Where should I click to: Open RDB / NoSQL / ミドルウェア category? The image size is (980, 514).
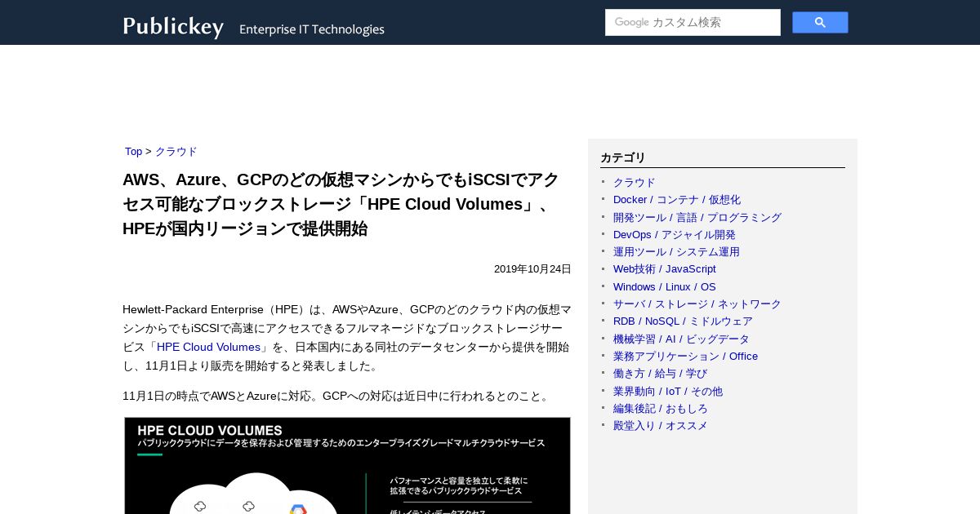tap(683, 321)
